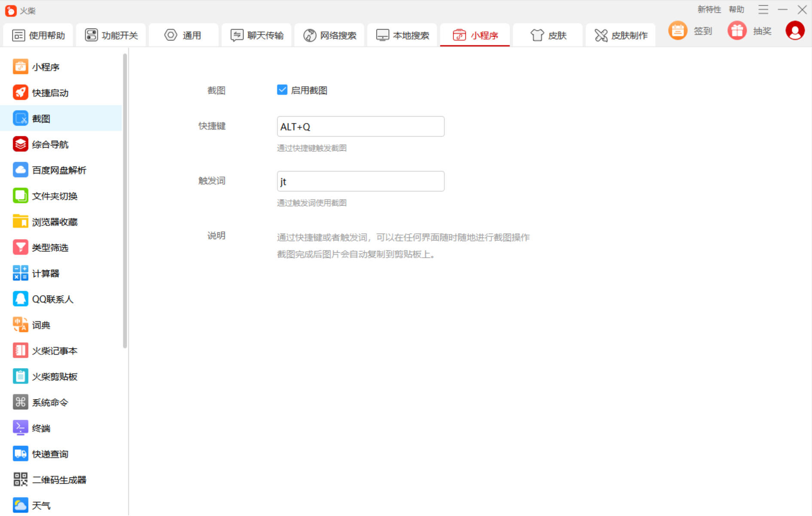
Task: Select 文件夹切换 text in sidebar
Action: coord(55,196)
